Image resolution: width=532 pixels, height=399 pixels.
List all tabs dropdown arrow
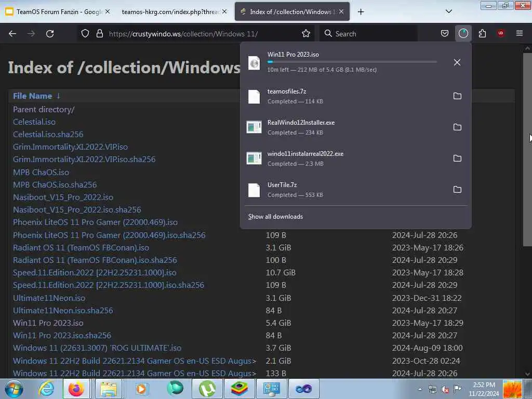(x=448, y=11)
